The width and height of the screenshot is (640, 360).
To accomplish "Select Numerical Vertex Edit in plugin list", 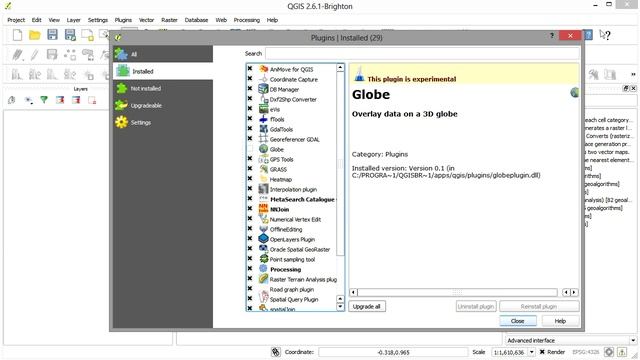I will point(295,219).
